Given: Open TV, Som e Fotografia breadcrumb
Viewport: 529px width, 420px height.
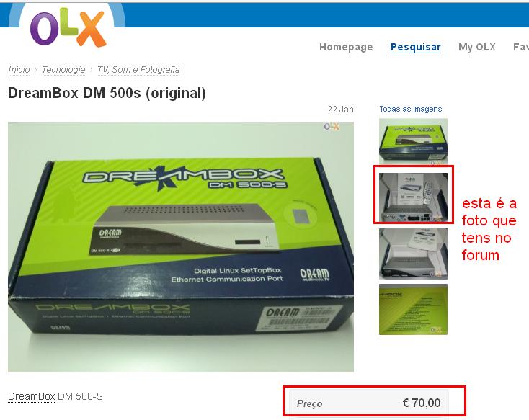Looking at the screenshot, I should pyautogui.click(x=138, y=69).
